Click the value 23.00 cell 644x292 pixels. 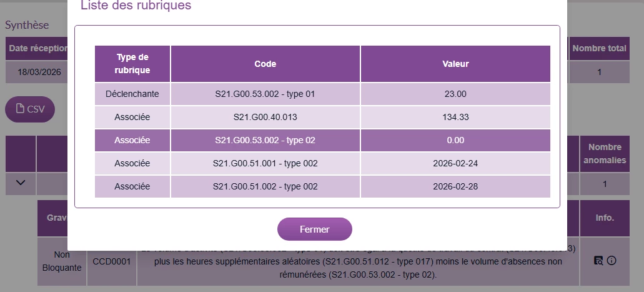tap(455, 94)
